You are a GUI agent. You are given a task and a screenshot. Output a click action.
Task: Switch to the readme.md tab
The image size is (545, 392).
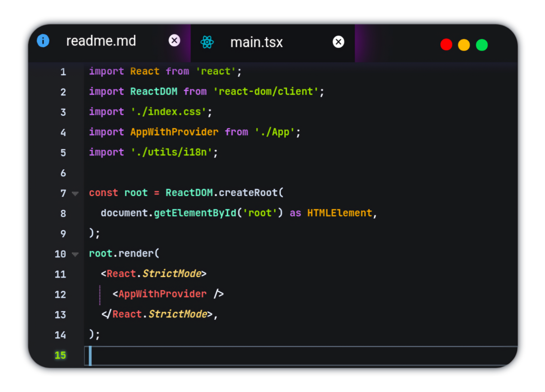[101, 41]
